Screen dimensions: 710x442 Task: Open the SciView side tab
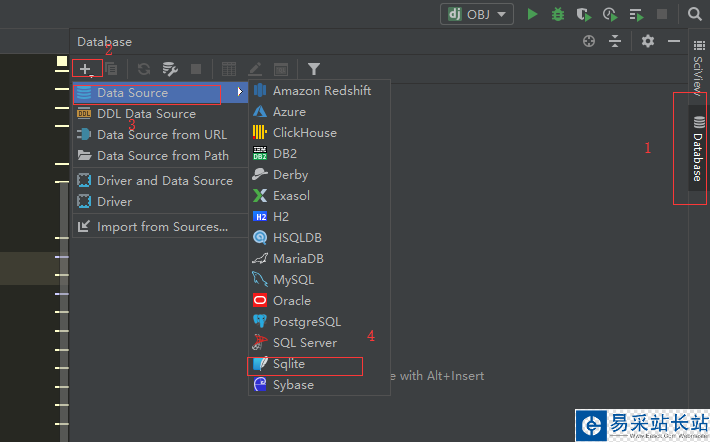pyautogui.click(x=697, y=72)
